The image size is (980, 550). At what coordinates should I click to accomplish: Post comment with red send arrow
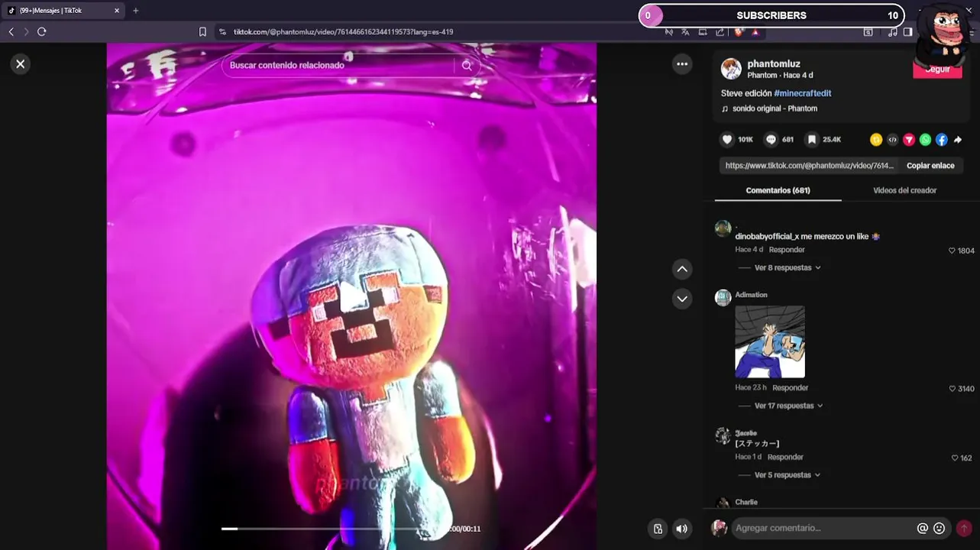964,528
